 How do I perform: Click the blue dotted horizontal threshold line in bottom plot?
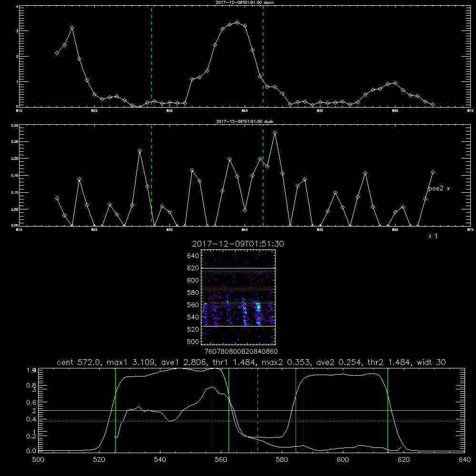coord(251,421)
